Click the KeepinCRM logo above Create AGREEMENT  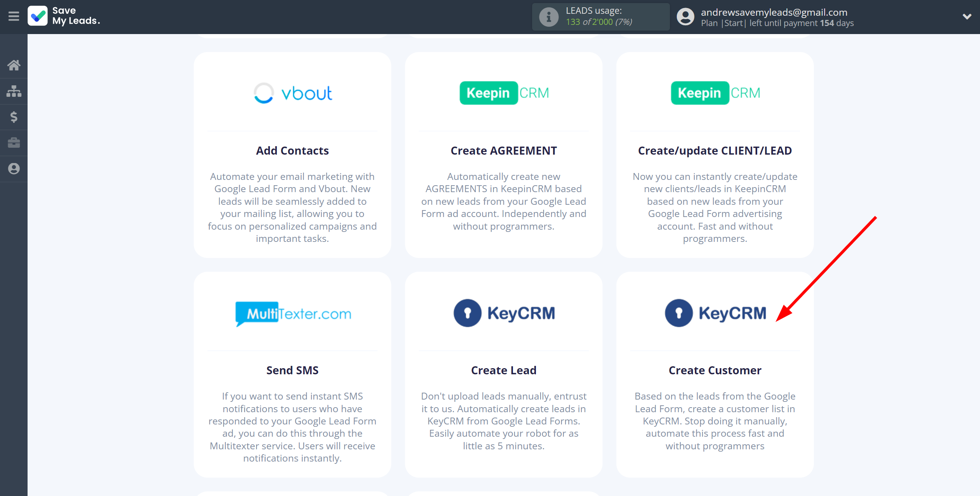(x=504, y=93)
